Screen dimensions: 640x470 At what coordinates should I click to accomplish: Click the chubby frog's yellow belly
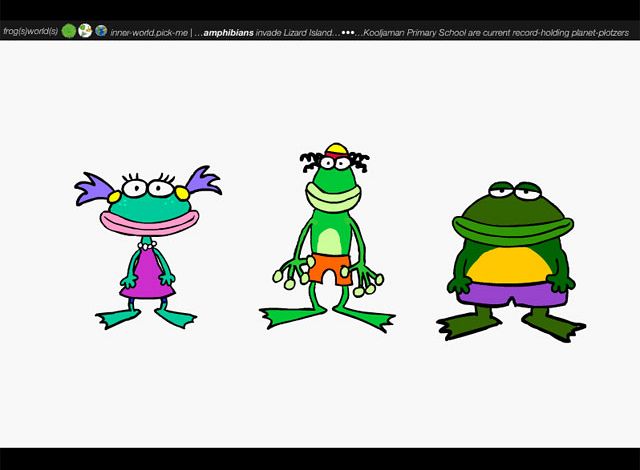[510, 264]
